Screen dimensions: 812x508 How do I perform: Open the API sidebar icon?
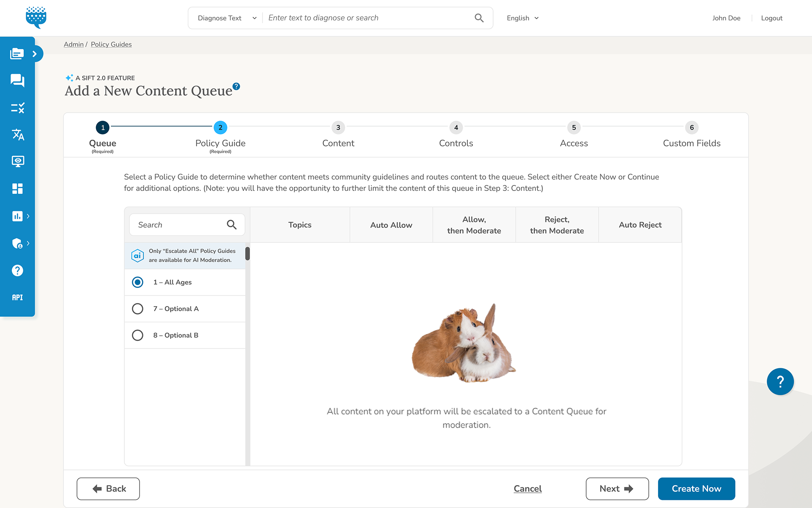tap(17, 298)
